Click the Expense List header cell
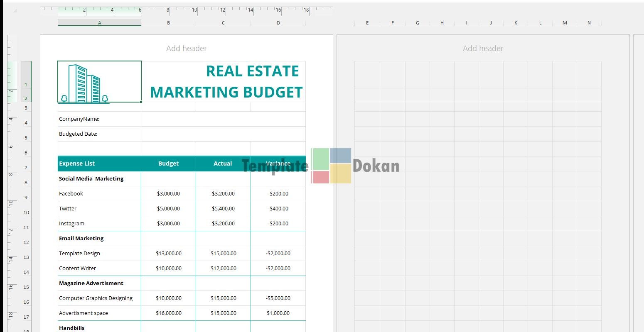Image resolution: width=644 pixels, height=332 pixels. 99,164
